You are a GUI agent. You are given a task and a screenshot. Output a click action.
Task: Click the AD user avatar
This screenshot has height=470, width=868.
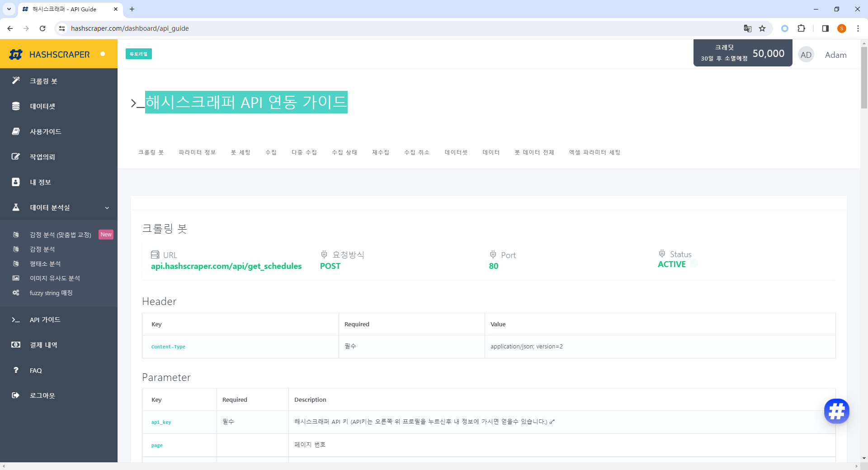point(806,55)
